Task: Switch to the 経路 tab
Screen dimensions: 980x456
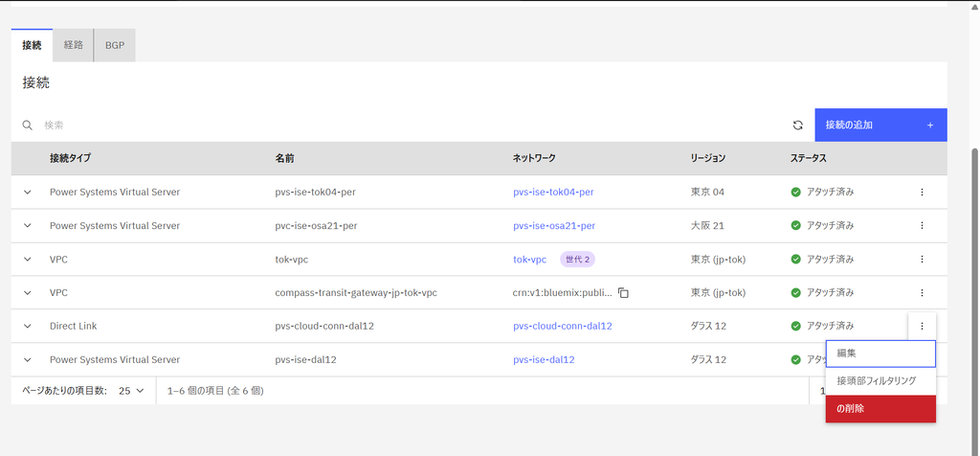Action: 73,45
